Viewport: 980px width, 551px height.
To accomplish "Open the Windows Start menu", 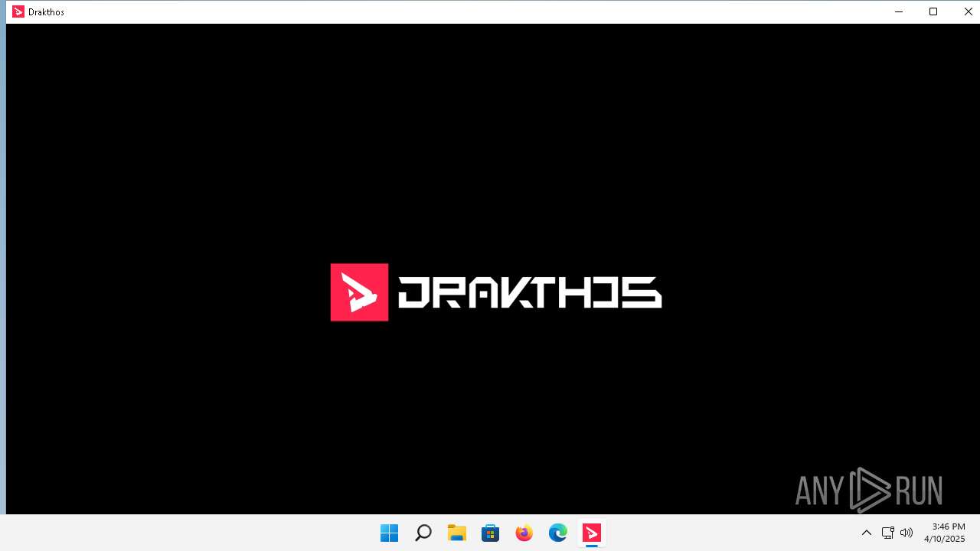I will pos(389,533).
